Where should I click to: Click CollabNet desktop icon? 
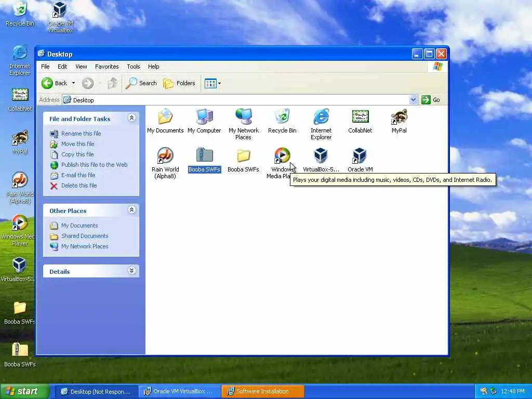click(20, 99)
